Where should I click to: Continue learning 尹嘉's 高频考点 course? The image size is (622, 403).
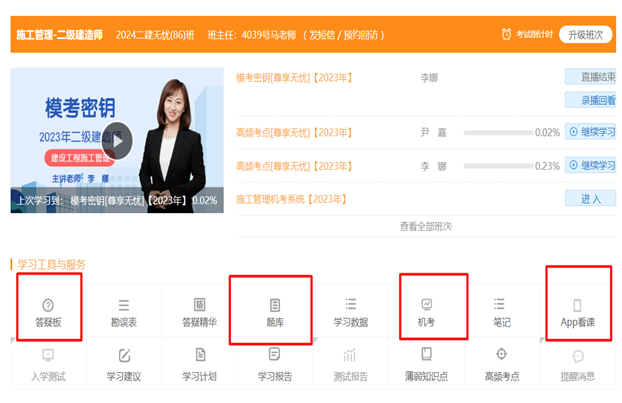point(591,132)
